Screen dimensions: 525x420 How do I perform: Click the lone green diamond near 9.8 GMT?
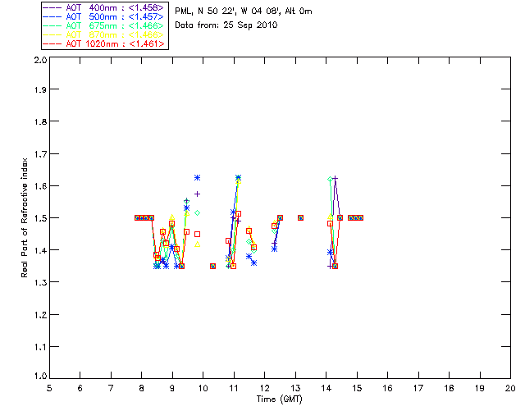(x=197, y=212)
